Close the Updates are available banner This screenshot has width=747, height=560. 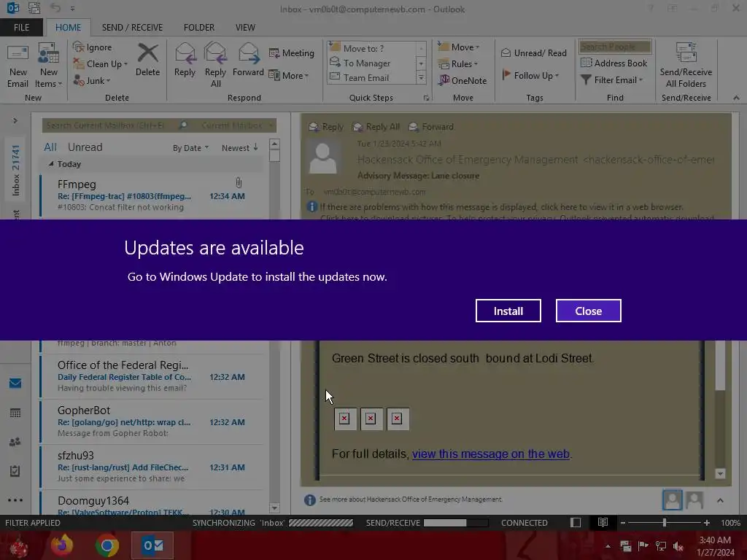tap(589, 311)
